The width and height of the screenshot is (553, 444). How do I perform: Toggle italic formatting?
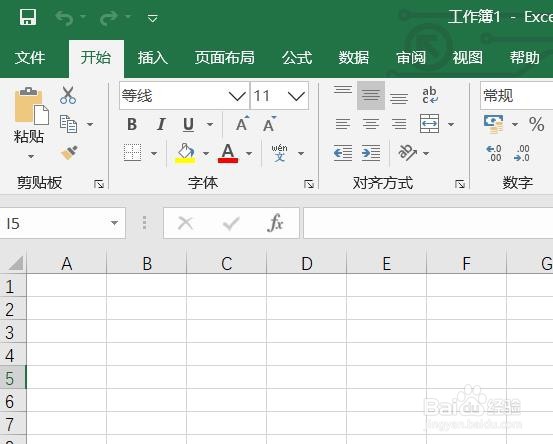tap(161, 124)
